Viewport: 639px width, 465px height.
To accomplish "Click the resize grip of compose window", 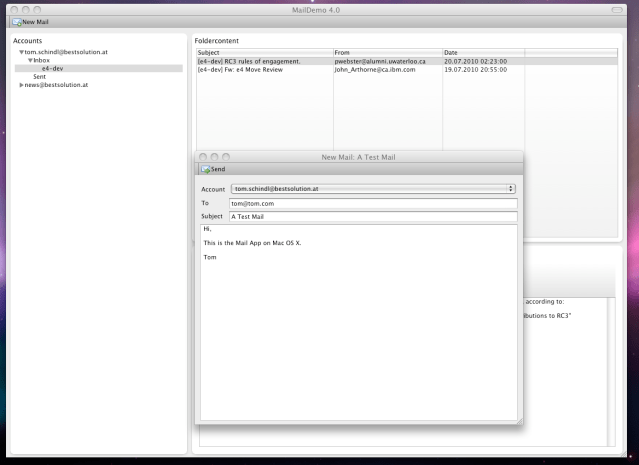I will coord(518,421).
